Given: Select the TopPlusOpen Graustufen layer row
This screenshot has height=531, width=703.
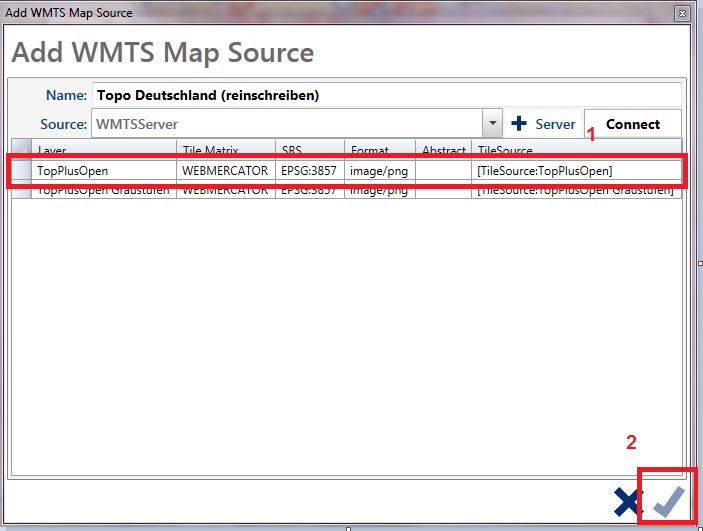Looking at the screenshot, I should 104,191.
